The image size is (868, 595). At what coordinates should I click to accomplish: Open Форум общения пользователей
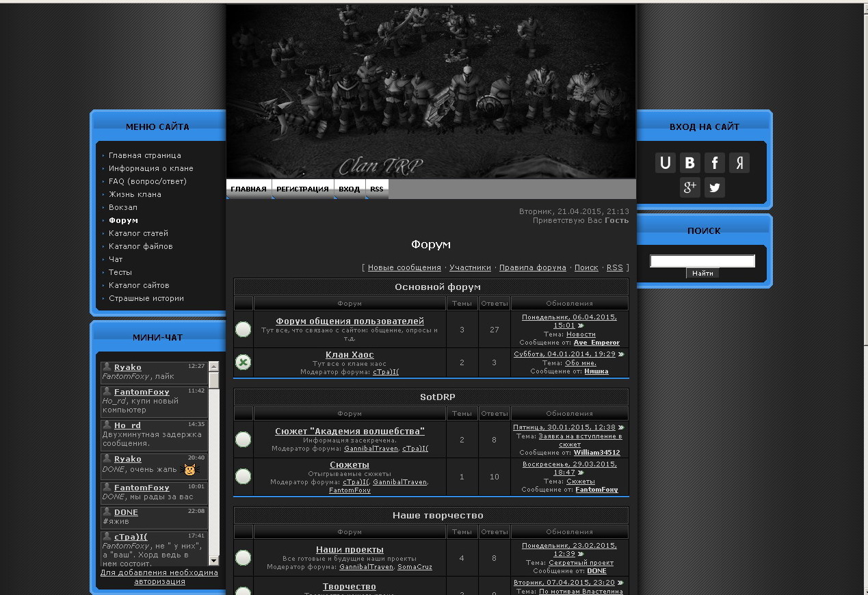click(x=350, y=321)
